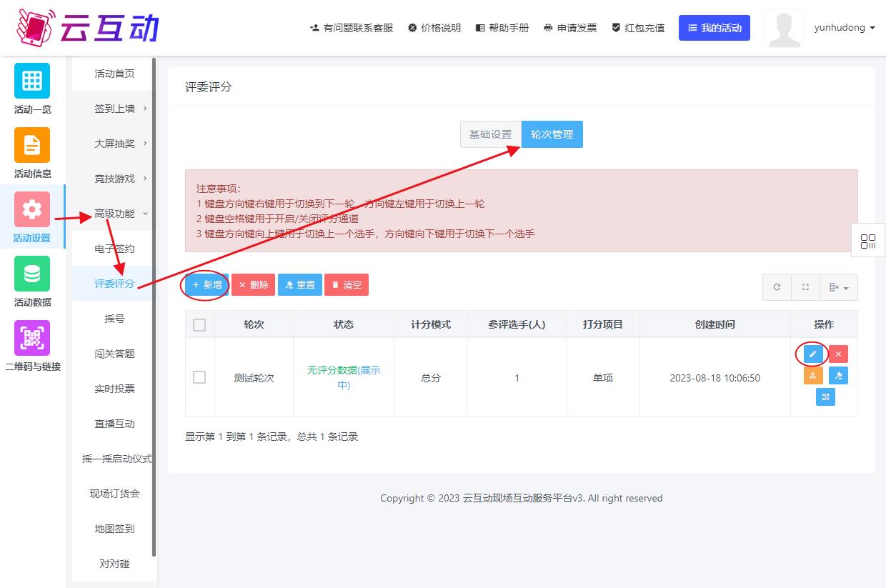886x588 pixels.
Task: Toggle the table fullscreen icon
Action: coord(805,287)
